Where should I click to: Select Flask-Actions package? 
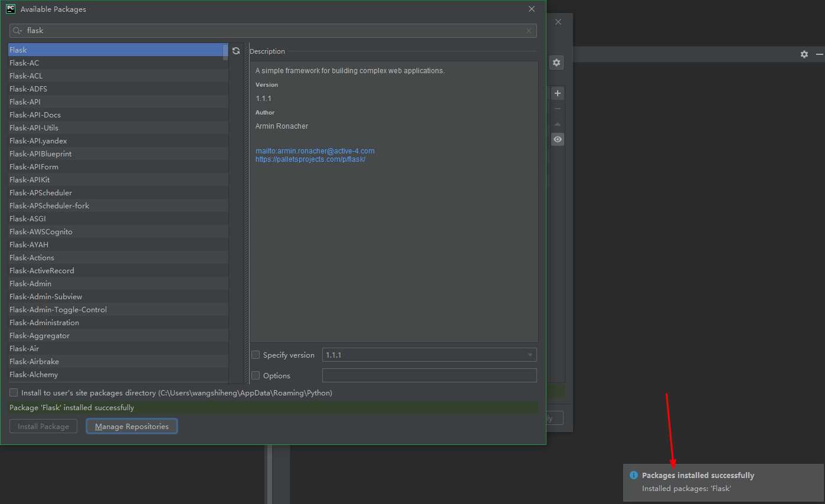[x=118, y=258]
